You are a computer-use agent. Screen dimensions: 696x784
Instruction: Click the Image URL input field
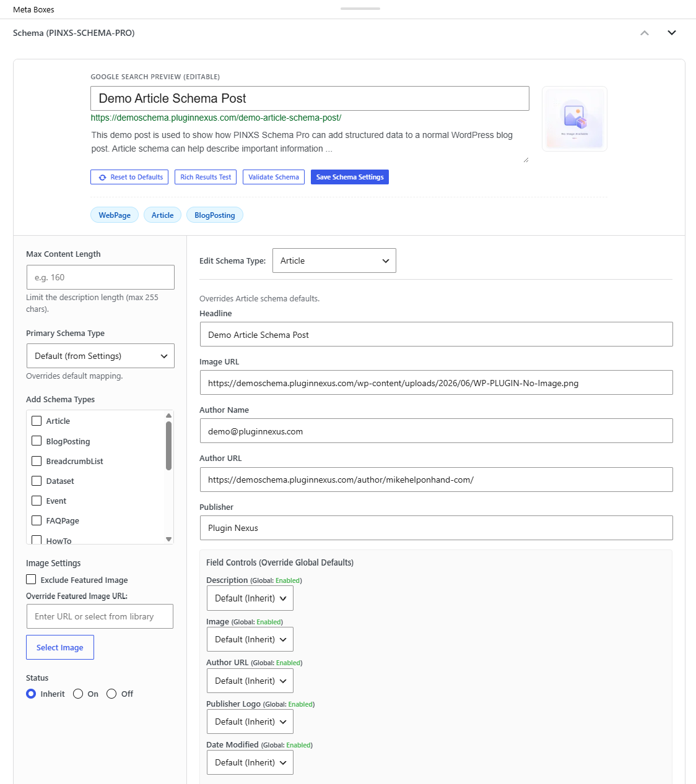tap(437, 382)
